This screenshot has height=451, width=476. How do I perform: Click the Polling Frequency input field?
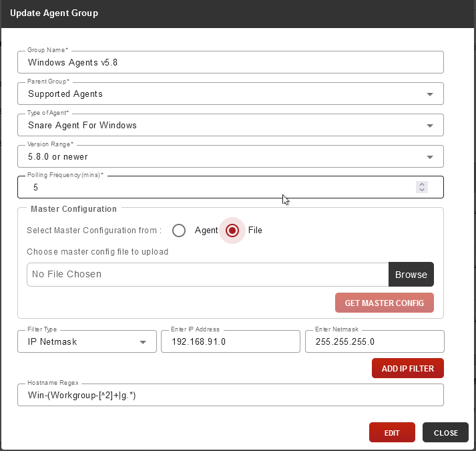230,187
